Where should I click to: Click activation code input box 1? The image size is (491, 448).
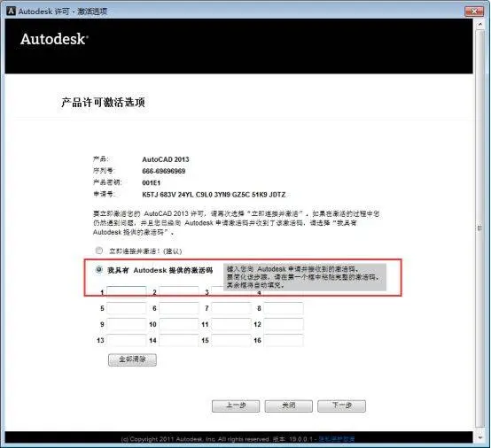(x=127, y=291)
